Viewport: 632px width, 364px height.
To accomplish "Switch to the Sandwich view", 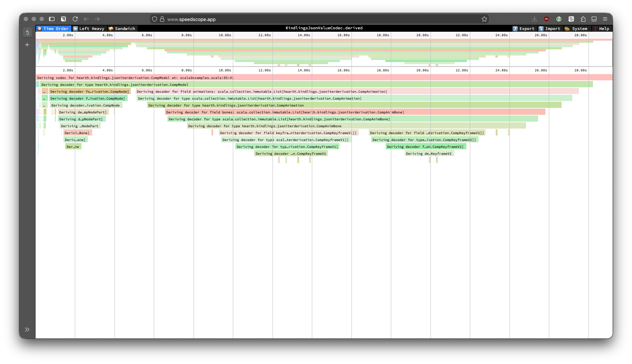I will click(x=122, y=29).
